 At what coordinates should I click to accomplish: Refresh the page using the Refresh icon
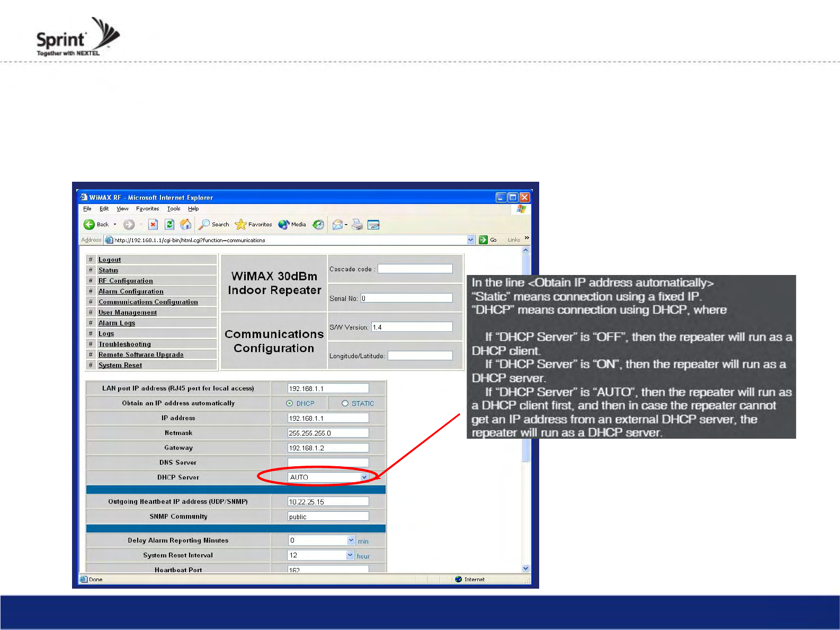tap(169, 225)
